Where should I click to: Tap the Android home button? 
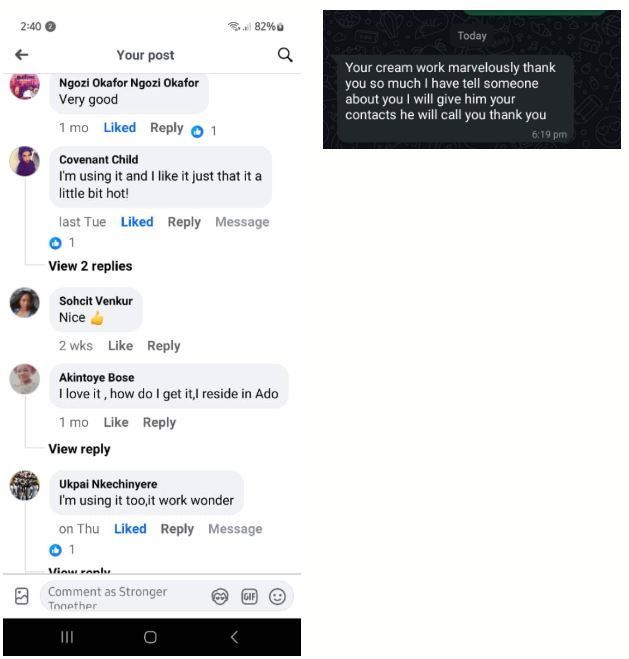(x=150, y=637)
